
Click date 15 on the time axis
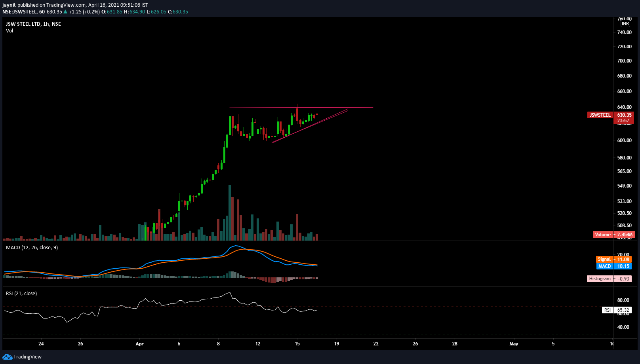(297, 344)
